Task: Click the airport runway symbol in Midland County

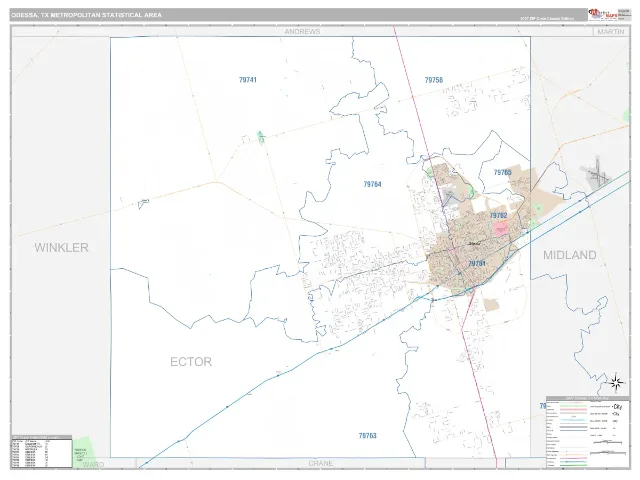Action: pos(596,173)
